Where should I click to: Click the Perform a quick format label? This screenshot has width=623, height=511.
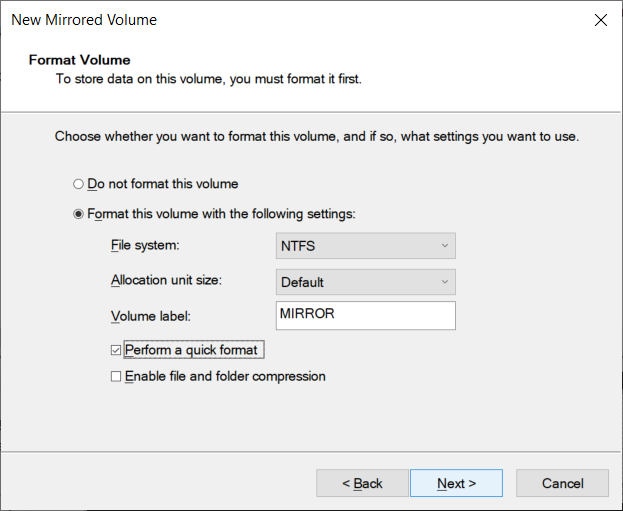tap(191, 350)
